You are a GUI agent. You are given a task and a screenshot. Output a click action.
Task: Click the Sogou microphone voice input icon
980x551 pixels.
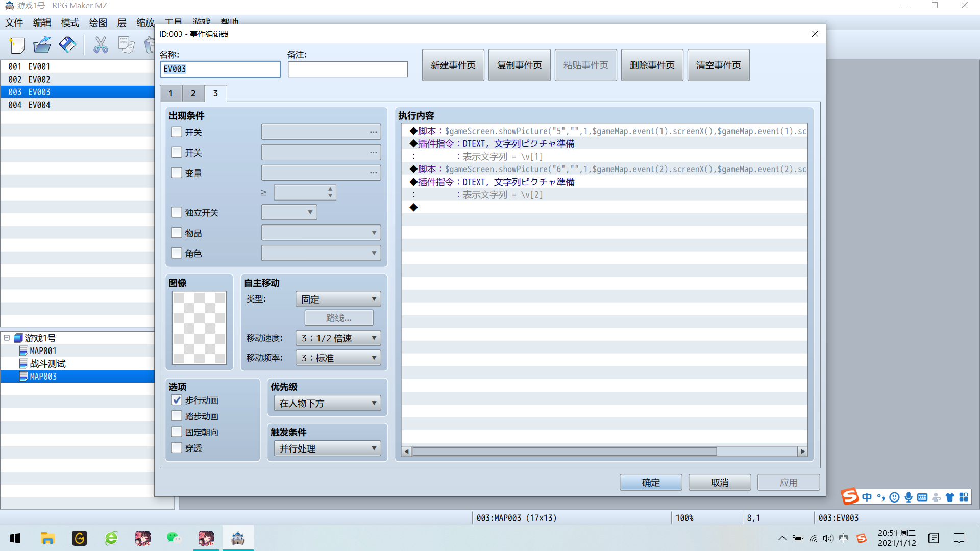pos(909,497)
